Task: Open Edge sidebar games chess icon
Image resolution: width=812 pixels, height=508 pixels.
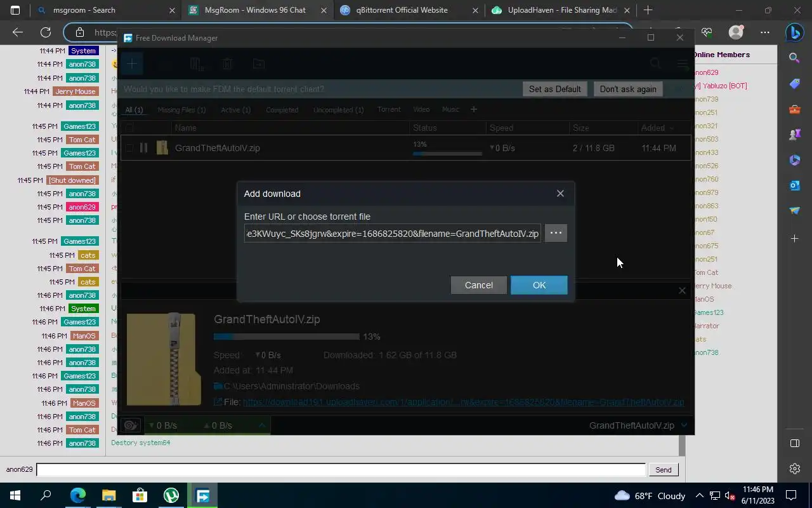Action: pos(794,135)
